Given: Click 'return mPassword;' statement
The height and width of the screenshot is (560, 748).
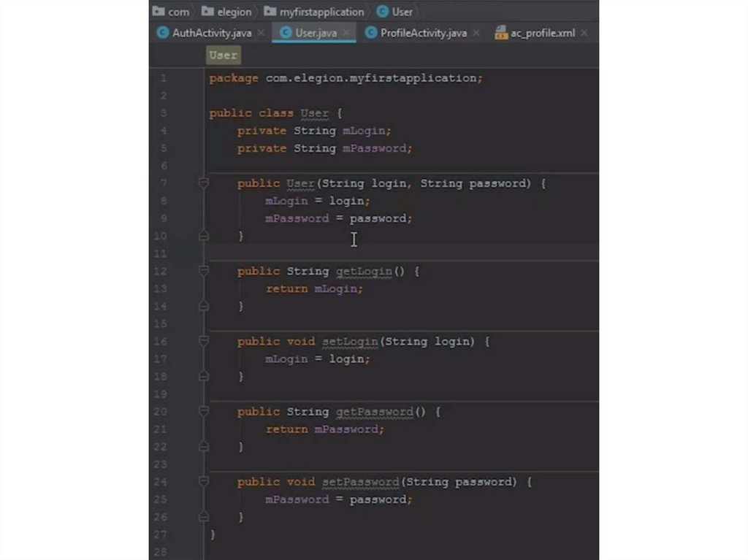Looking at the screenshot, I should pos(325,429).
